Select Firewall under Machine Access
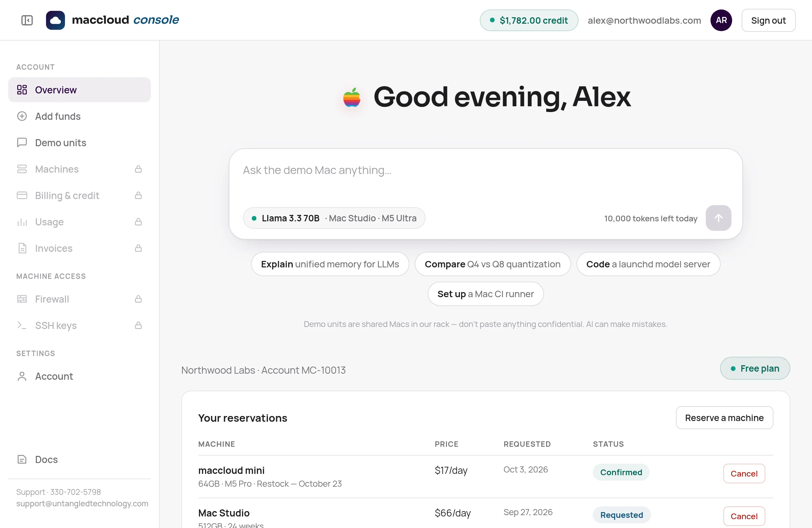 (x=80, y=299)
